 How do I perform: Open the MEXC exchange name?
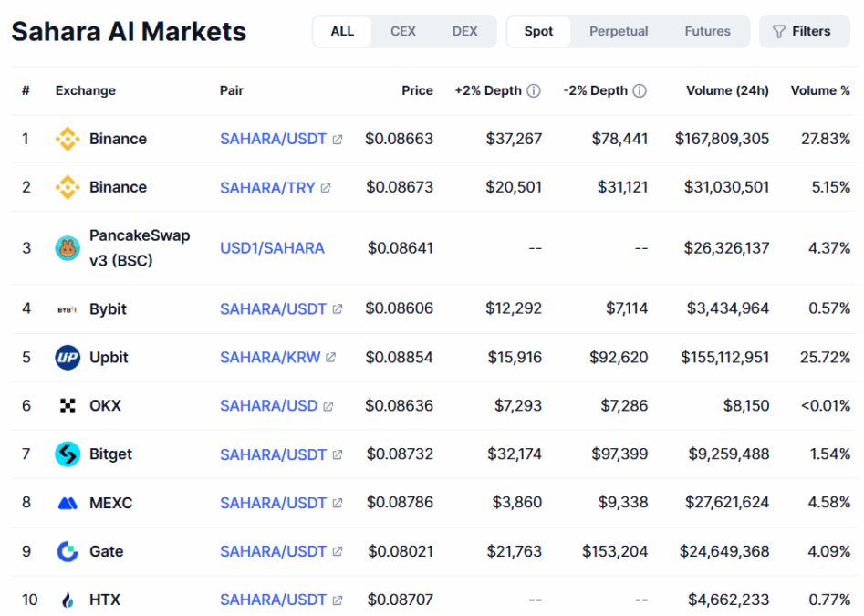110,503
